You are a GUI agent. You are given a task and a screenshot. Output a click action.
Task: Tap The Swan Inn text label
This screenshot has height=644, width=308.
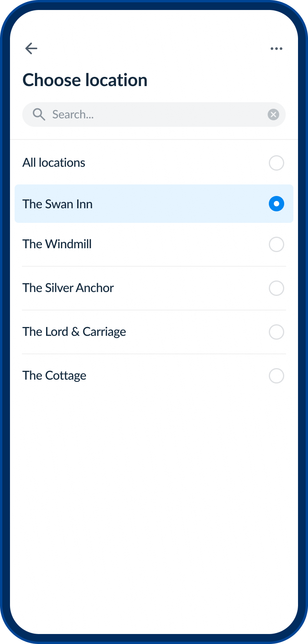point(58,204)
